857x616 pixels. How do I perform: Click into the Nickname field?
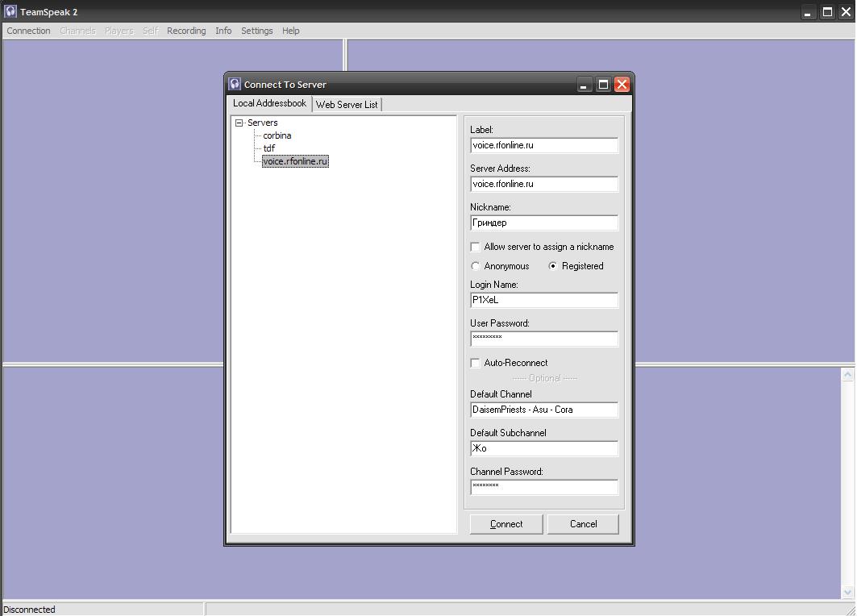click(x=544, y=223)
